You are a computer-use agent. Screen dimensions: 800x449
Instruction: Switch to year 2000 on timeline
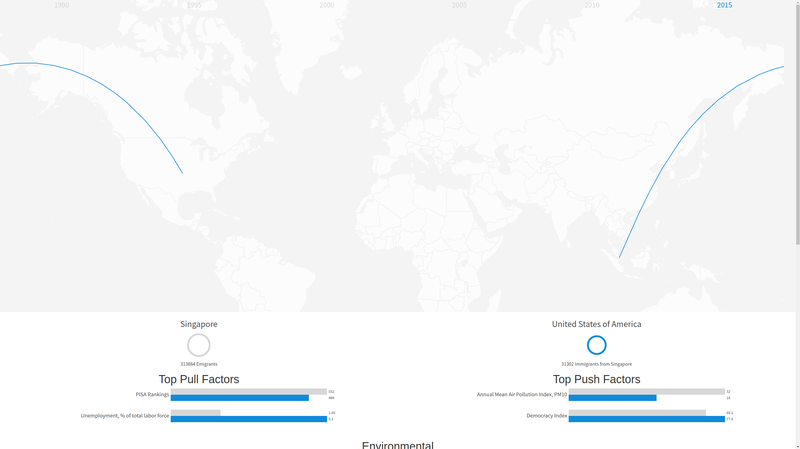pyautogui.click(x=327, y=6)
